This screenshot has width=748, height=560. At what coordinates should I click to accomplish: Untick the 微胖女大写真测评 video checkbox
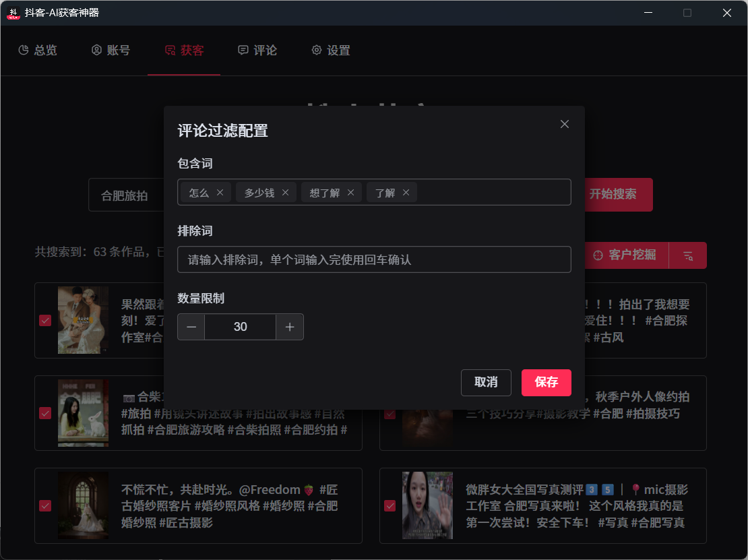pyautogui.click(x=389, y=505)
